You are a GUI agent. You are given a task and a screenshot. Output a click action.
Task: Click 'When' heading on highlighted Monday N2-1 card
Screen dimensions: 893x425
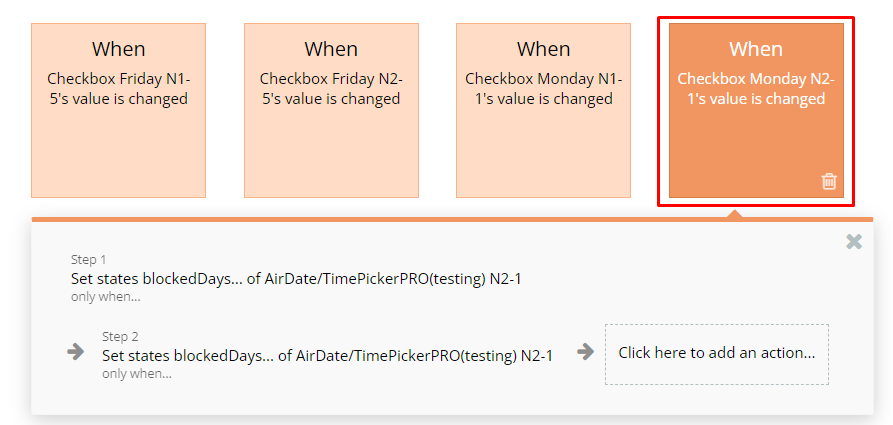point(756,49)
